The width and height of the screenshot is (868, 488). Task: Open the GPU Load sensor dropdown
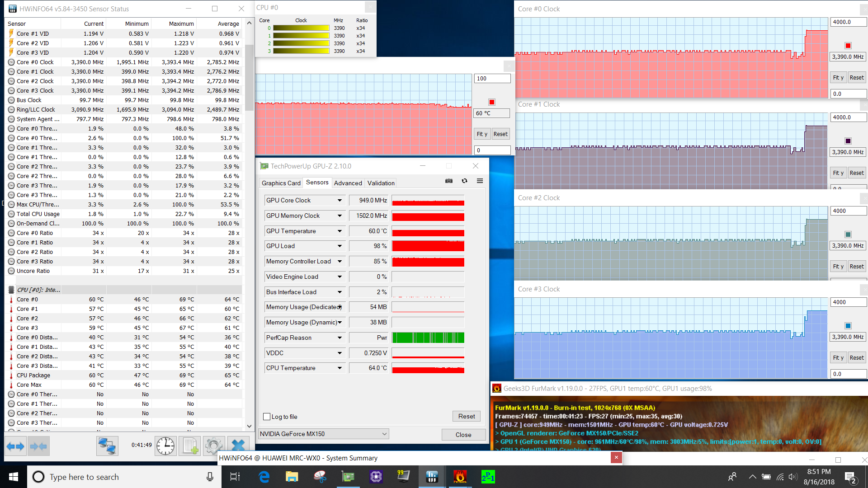click(x=340, y=246)
